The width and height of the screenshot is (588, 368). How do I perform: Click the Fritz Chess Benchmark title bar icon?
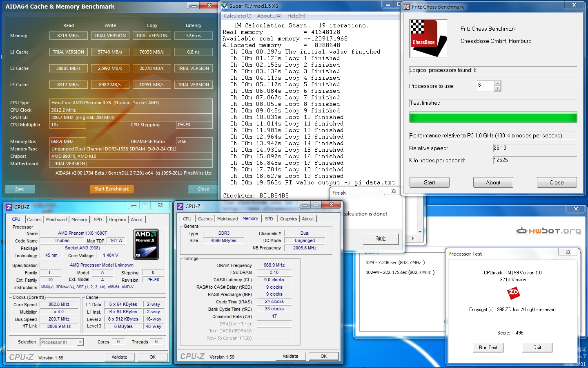(x=407, y=7)
